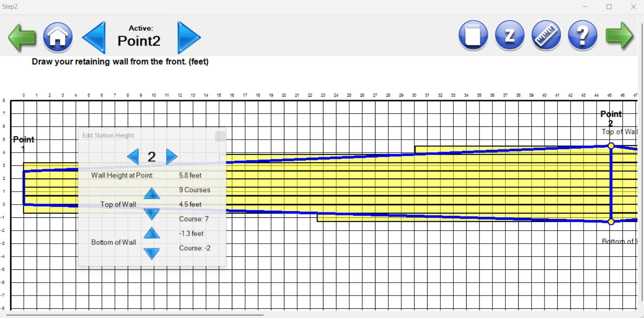Activate the Z zoom tool
644x318 pixels.
click(x=510, y=35)
